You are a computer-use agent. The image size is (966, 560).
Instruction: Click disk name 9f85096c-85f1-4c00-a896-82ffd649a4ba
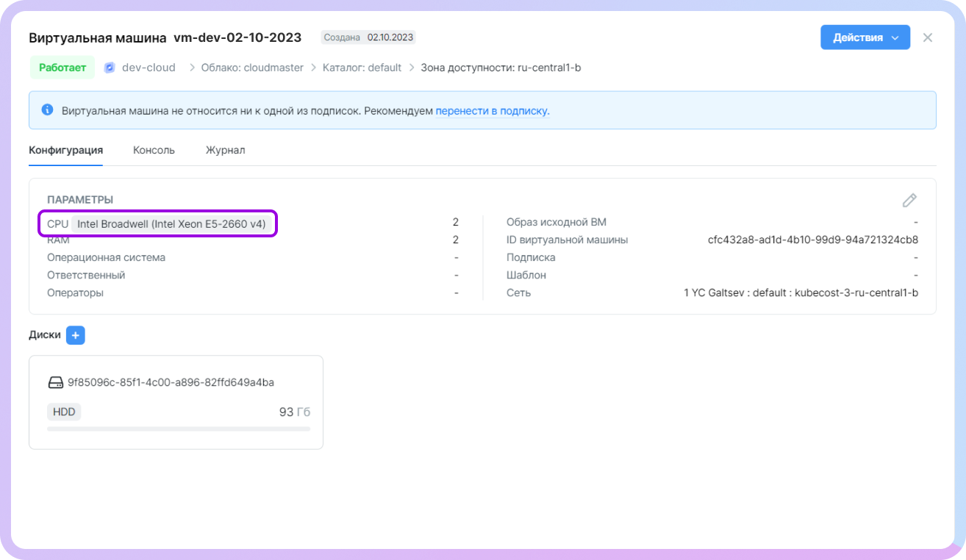pos(171,382)
